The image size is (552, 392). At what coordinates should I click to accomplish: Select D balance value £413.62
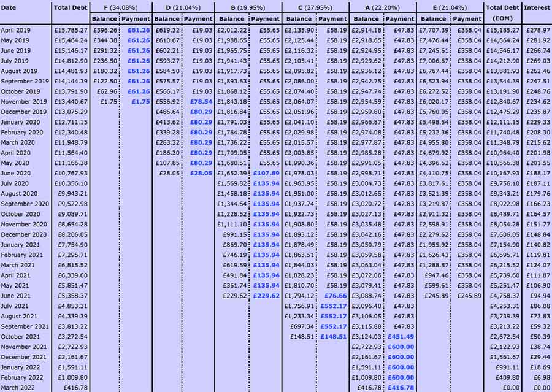point(167,122)
